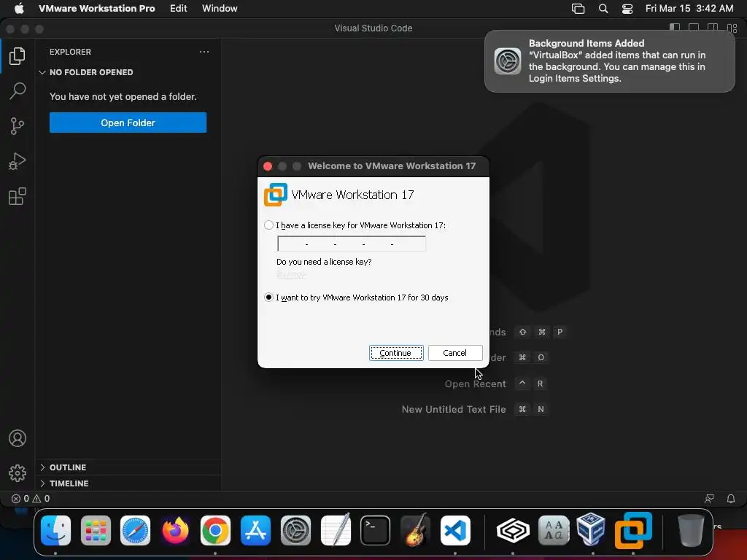
Task: Open the Edit menu
Action: (178, 8)
